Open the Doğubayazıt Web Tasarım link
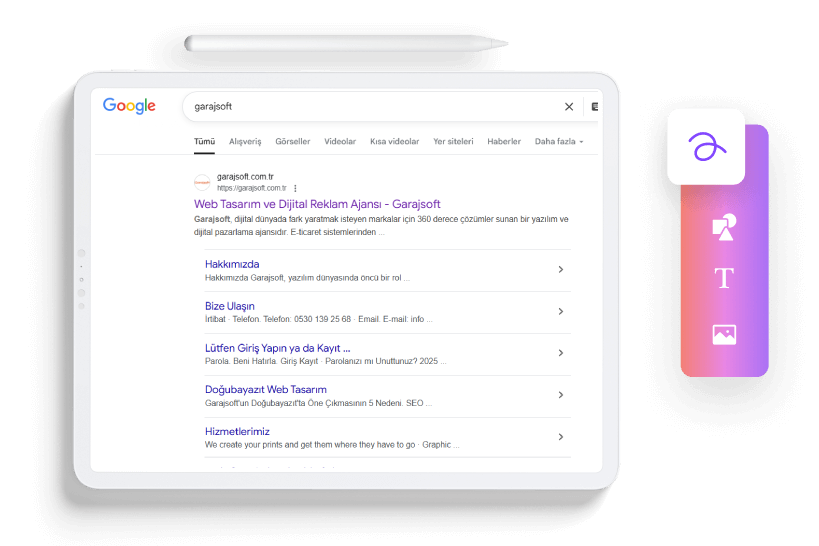Viewport: 819px width, 546px height. (266, 390)
